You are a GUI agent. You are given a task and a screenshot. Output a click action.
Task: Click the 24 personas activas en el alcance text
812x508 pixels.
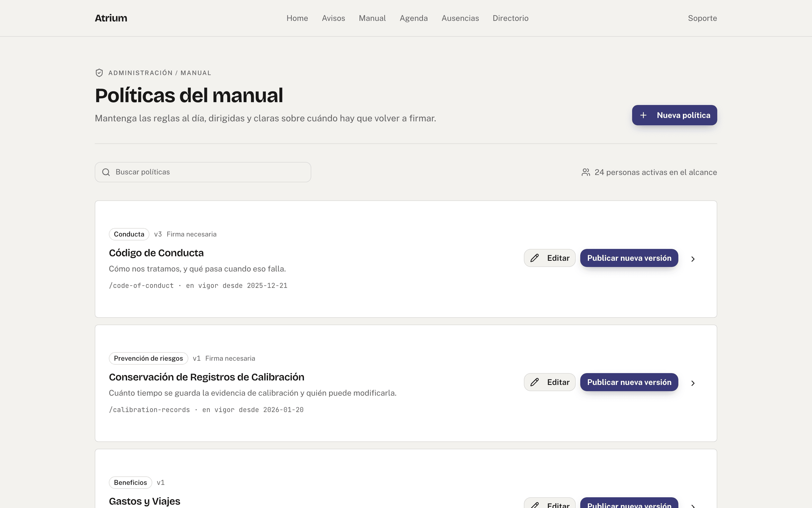(x=656, y=172)
